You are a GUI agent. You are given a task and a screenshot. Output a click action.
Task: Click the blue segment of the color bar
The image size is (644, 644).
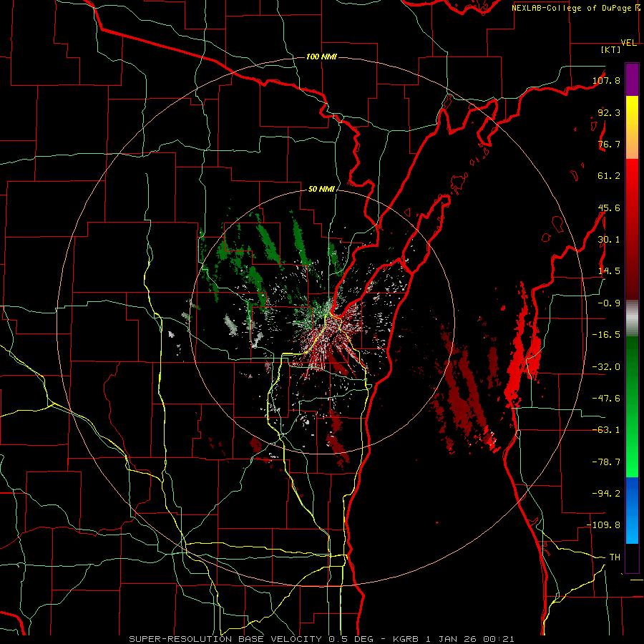[632, 510]
